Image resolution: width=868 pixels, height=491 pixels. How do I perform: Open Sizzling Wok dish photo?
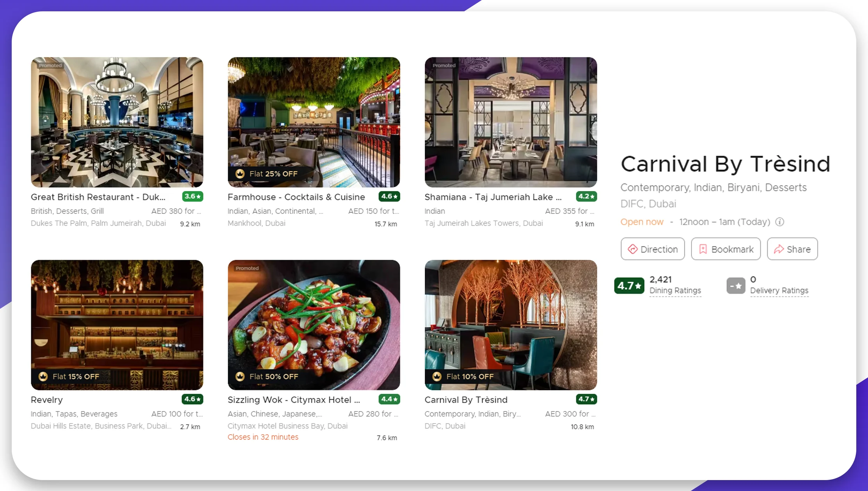coord(314,325)
